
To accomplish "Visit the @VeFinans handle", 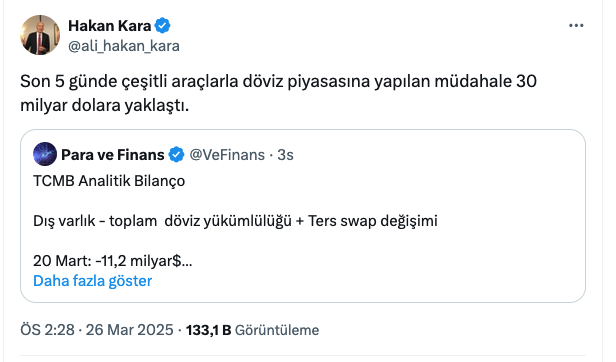I will point(227,155).
